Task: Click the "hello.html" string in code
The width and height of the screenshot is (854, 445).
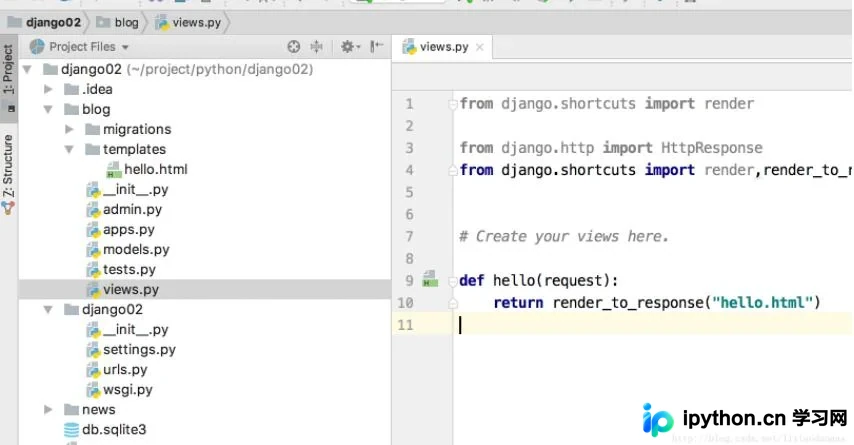Action: tap(762, 302)
